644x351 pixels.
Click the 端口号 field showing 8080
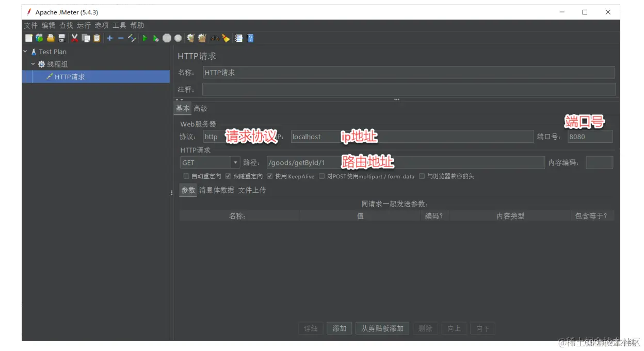590,137
